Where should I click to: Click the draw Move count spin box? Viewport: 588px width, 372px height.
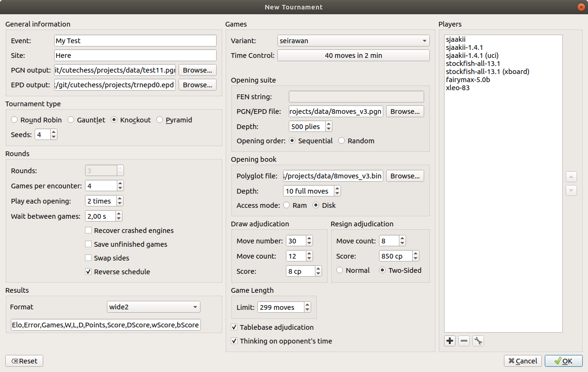[x=299, y=256]
